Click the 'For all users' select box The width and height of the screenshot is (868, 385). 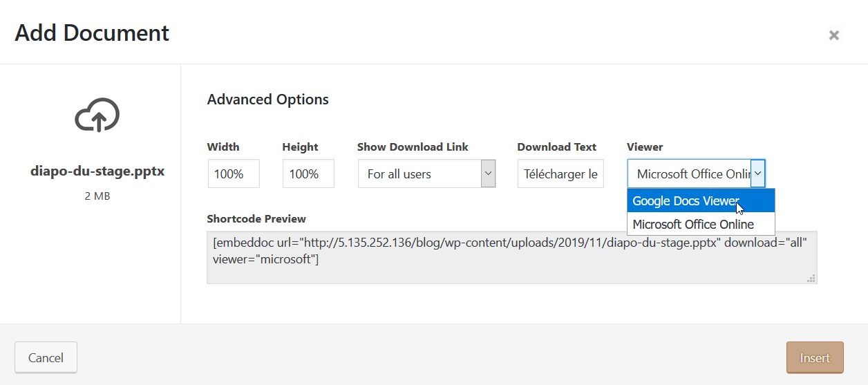coord(426,173)
